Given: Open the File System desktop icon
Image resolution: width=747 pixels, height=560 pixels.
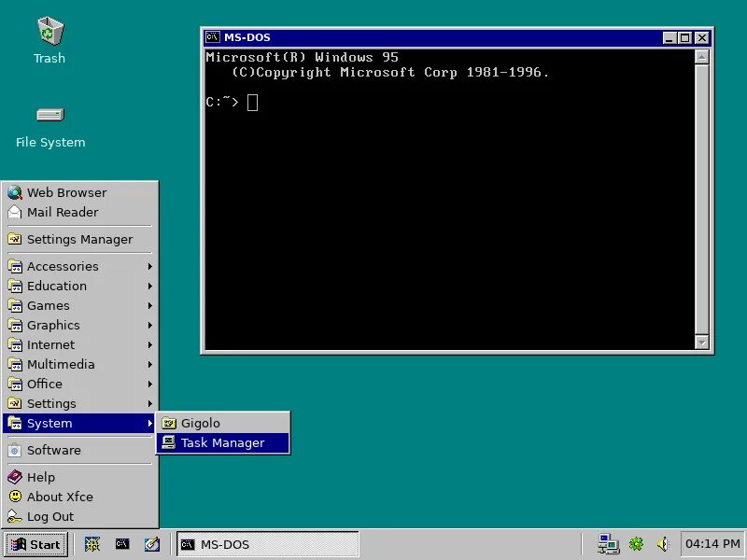Looking at the screenshot, I should 50,115.
